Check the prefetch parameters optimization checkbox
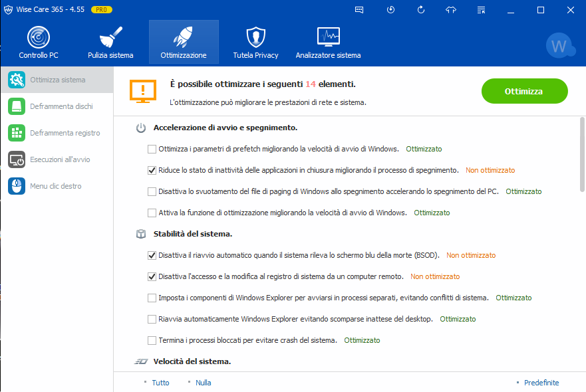This screenshot has width=586, height=392. [152, 149]
